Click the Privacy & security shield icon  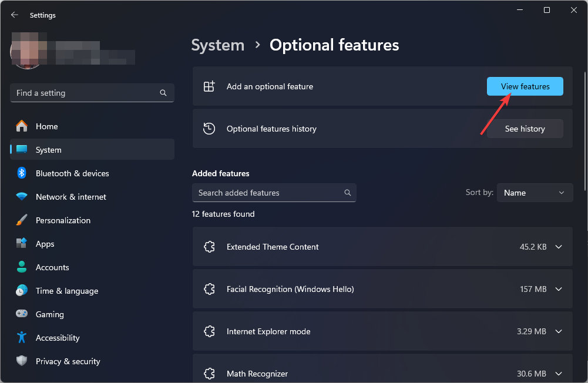[x=22, y=361]
